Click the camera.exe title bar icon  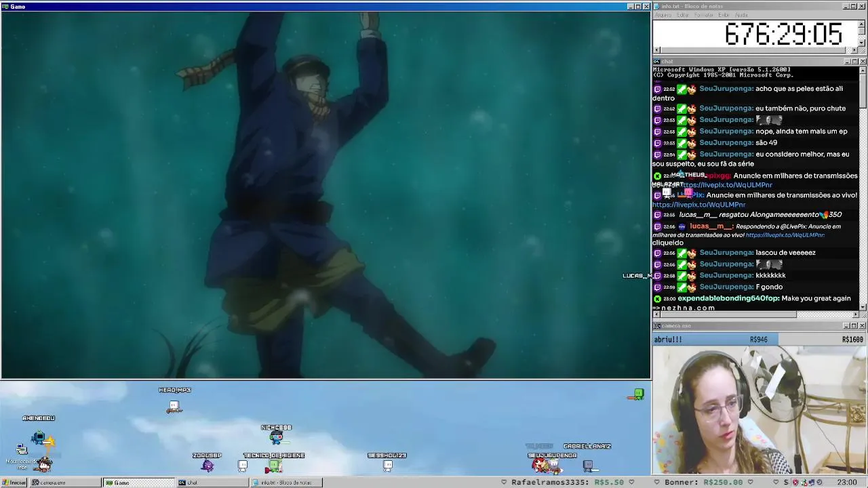click(657, 326)
